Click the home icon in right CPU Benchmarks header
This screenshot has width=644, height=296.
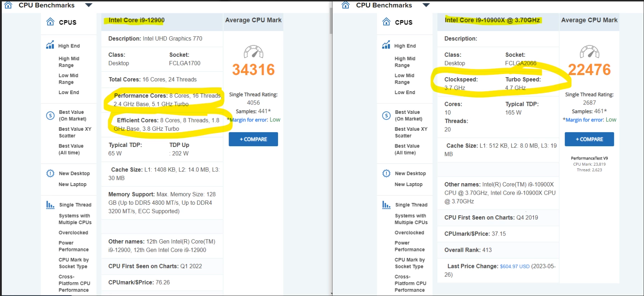tap(345, 5)
